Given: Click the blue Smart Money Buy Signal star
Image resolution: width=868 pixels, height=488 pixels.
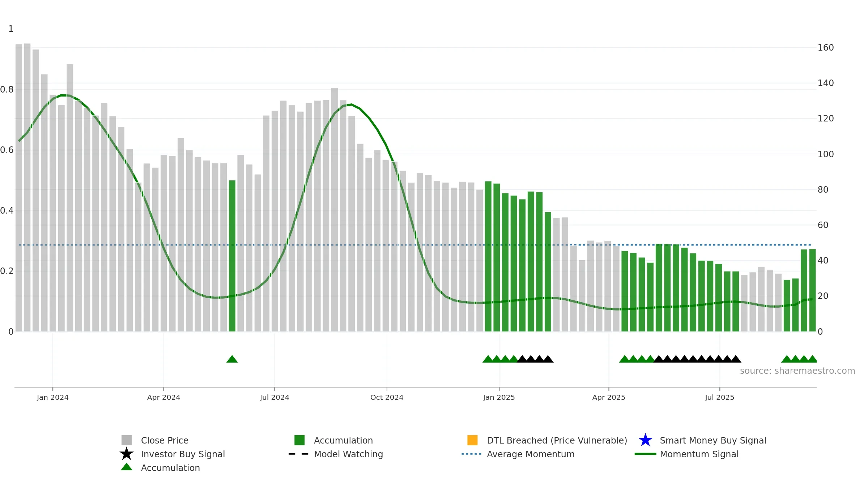Looking at the screenshot, I should coord(645,440).
